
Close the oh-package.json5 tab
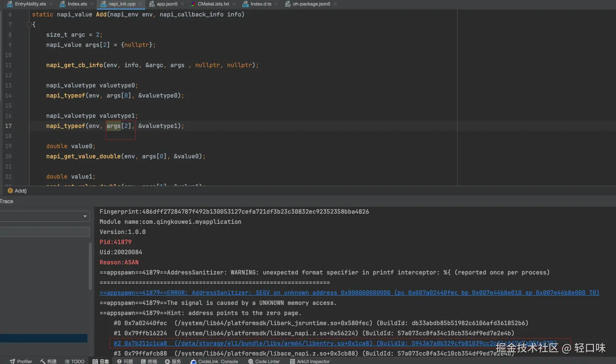pyautogui.click(x=335, y=4)
